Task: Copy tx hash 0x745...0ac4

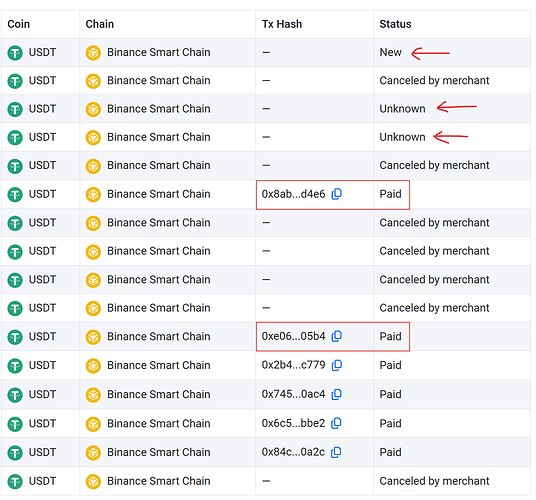Action: [x=337, y=394]
